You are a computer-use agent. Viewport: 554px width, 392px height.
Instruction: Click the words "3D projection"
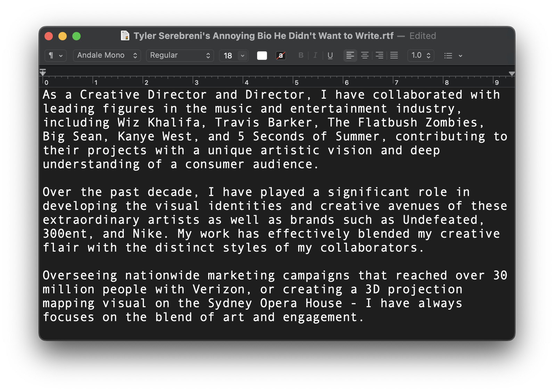pyautogui.click(x=414, y=289)
